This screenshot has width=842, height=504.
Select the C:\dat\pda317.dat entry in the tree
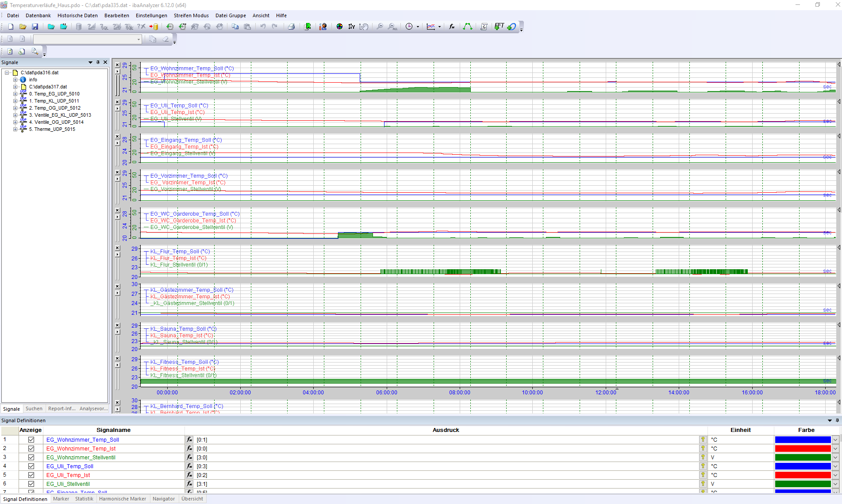(x=48, y=87)
